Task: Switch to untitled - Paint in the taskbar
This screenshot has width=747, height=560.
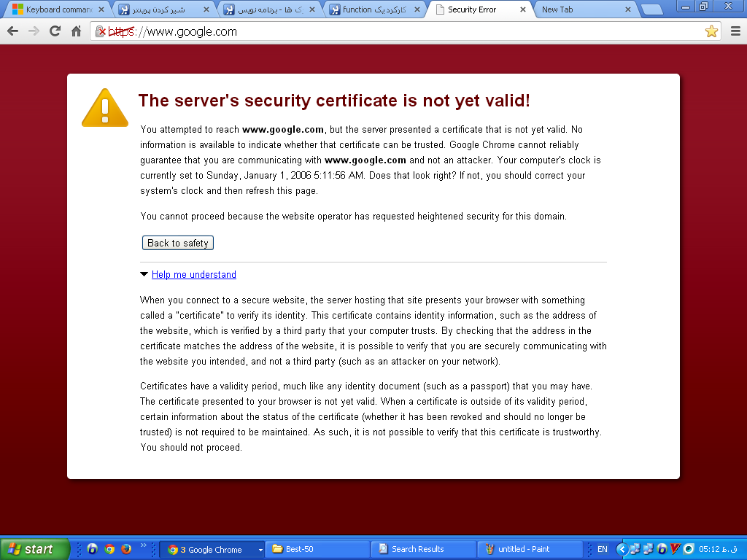Action: 530,550
